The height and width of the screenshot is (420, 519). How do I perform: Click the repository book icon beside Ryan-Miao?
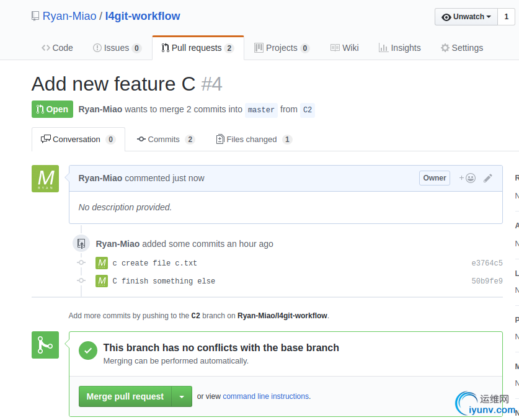pyautogui.click(x=35, y=16)
